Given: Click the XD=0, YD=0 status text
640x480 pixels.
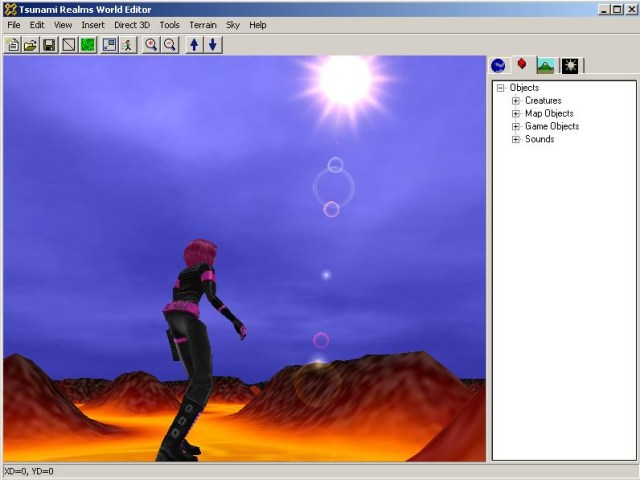Looking at the screenshot, I should coord(29,471).
